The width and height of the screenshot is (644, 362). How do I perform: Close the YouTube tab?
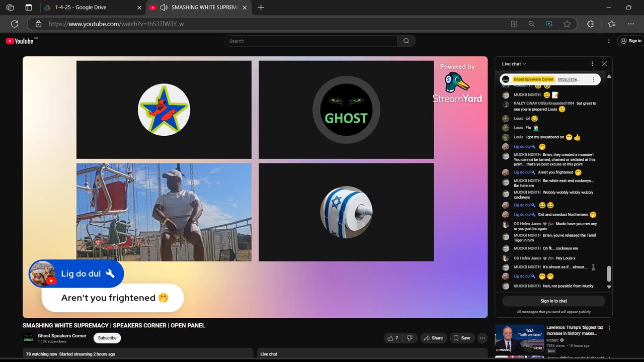pyautogui.click(x=245, y=8)
